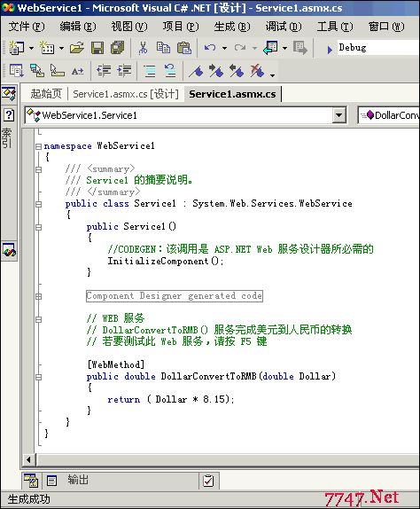Click the task list icon at bottom
420x509 pixels.
[31, 480]
